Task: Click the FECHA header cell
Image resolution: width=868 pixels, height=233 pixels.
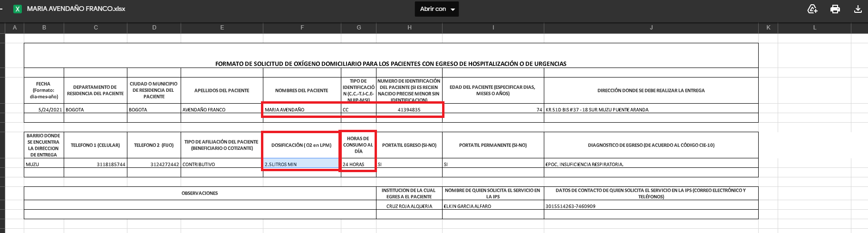Action: [x=44, y=90]
